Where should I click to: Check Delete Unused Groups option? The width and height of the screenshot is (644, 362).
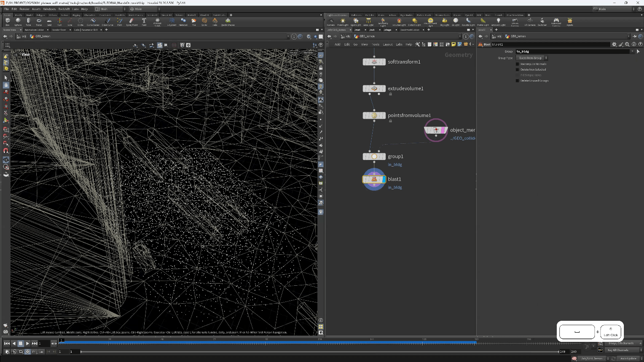[517, 81]
